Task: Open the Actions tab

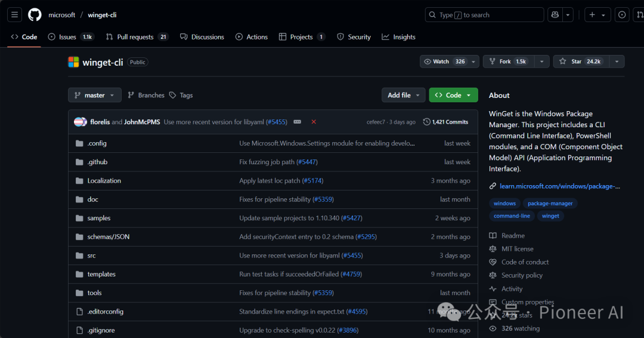Action: click(252, 37)
